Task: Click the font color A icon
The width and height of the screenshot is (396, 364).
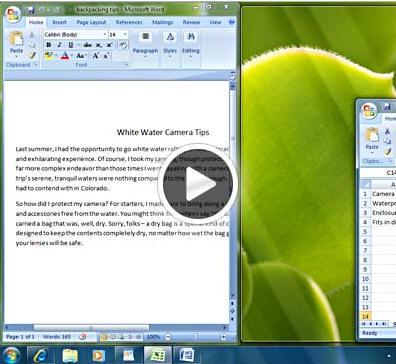Action: point(65,56)
